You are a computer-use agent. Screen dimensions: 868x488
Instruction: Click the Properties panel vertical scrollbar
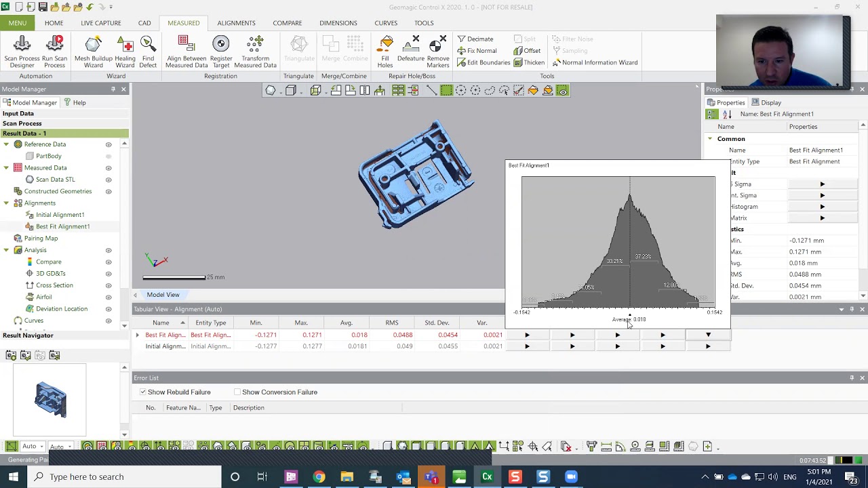863,210
